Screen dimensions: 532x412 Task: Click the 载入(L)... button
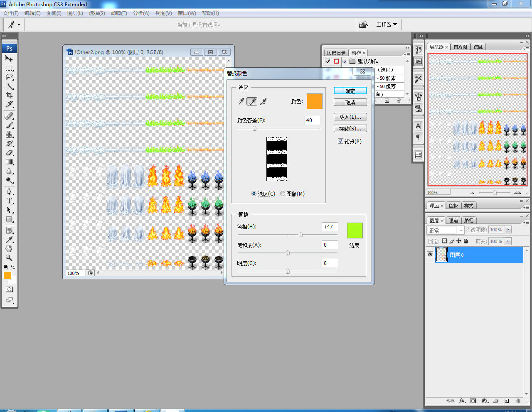click(350, 117)
